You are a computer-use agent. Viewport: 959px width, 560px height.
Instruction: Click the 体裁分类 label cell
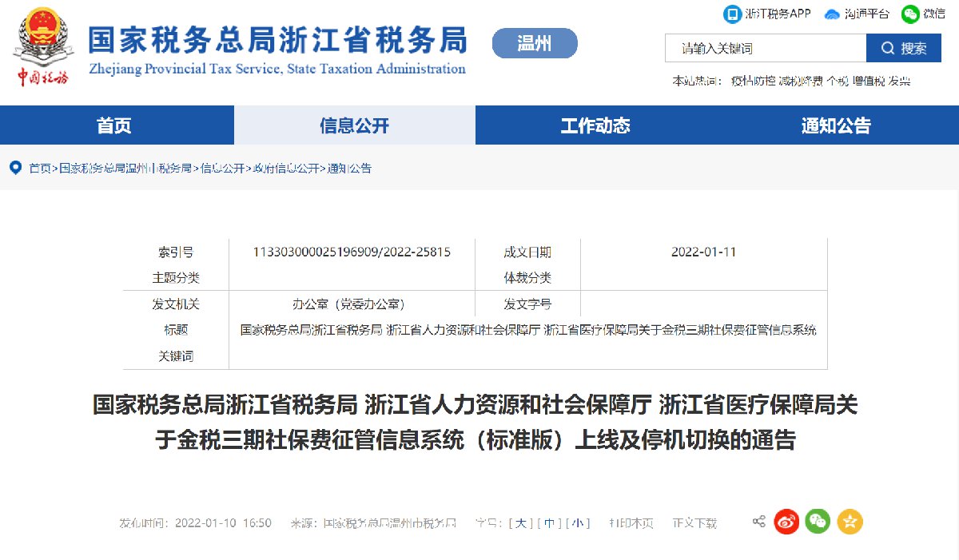coord(527,278)
